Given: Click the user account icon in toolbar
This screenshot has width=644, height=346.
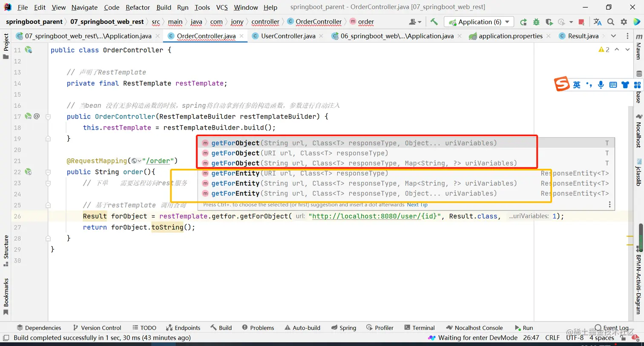Looking at the screenshot, I should [412, 22].
